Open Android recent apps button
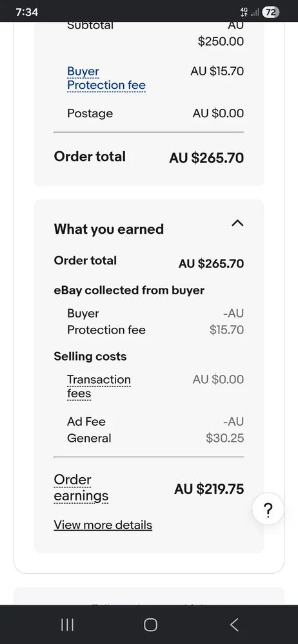The height and width of the screenshot is (644, 298). [x=67, y=625]
